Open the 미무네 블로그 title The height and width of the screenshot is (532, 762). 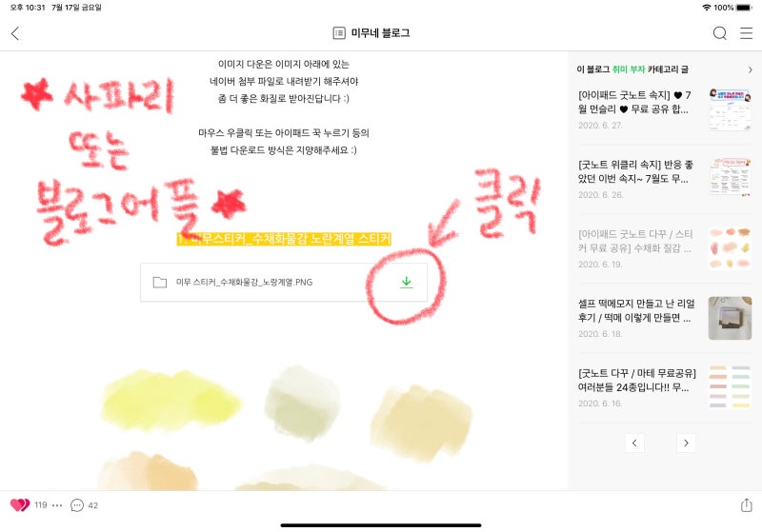pos(380,33)
